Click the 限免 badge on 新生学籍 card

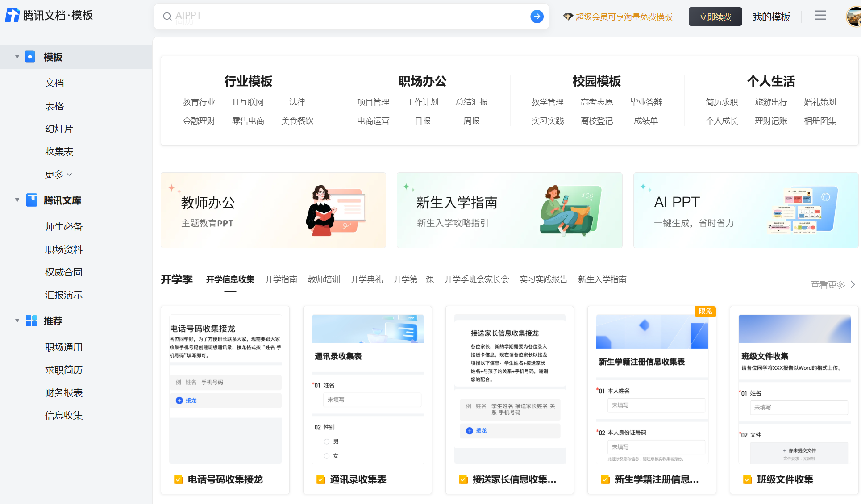705,311
